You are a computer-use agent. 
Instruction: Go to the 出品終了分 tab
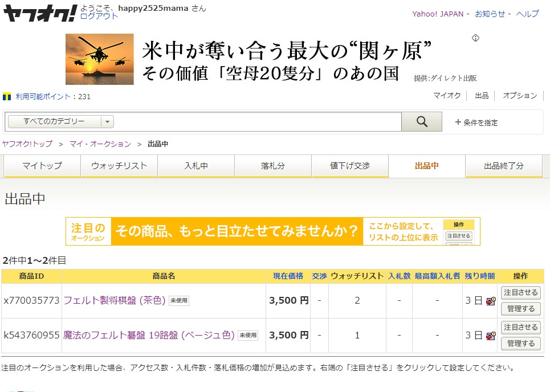[504, 166]
